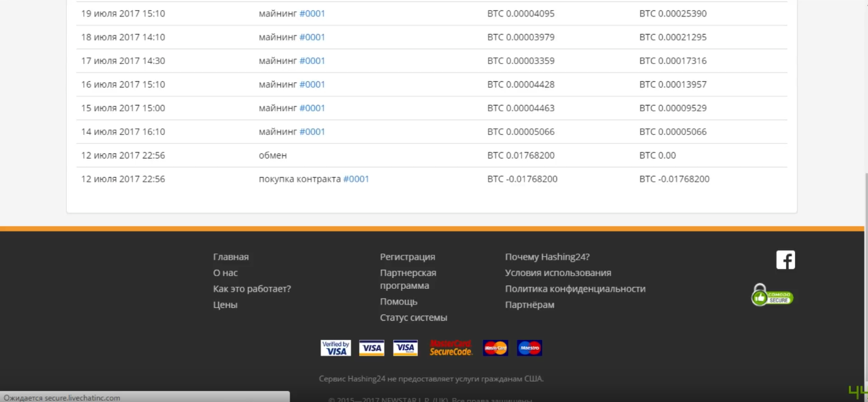
Task: Click the Maestro card logo
Action: (529, 348)
